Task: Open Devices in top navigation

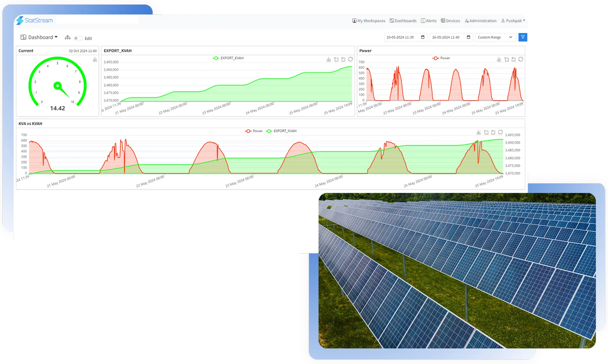Action: click(x=450, y=21)
